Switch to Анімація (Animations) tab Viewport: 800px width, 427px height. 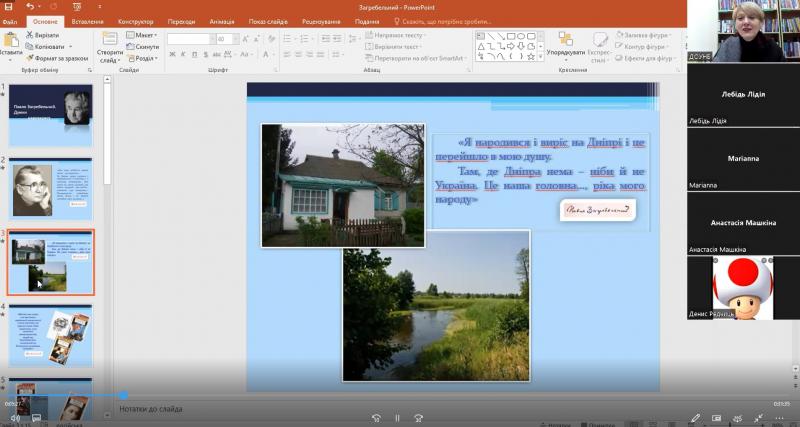pyautogui.click(x=222, y=22)
